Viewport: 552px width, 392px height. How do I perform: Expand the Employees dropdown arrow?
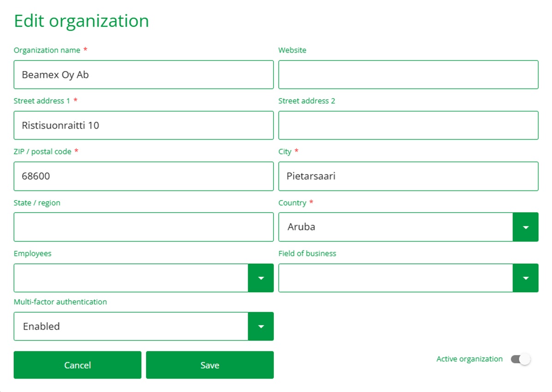(261, 278)
